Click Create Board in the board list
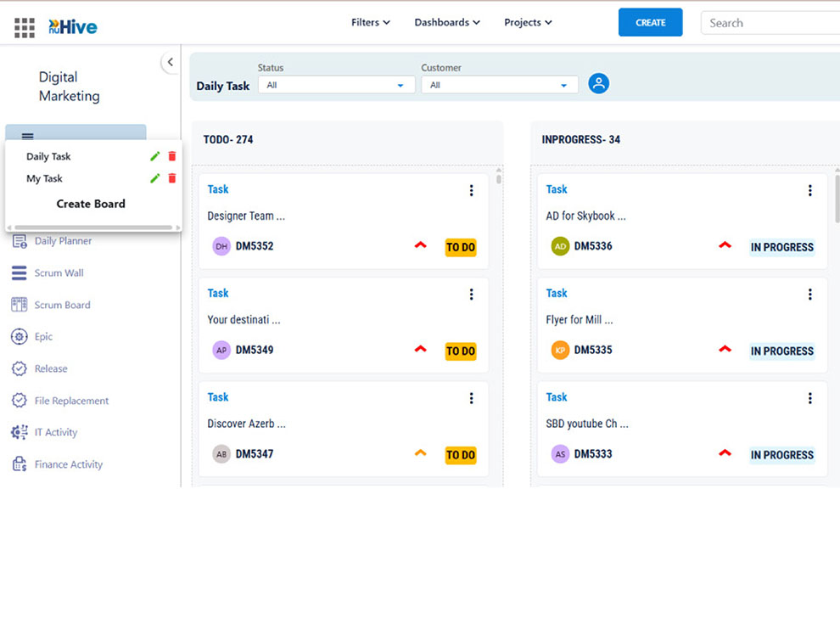 pyautogui.click(x=91, y=204)
